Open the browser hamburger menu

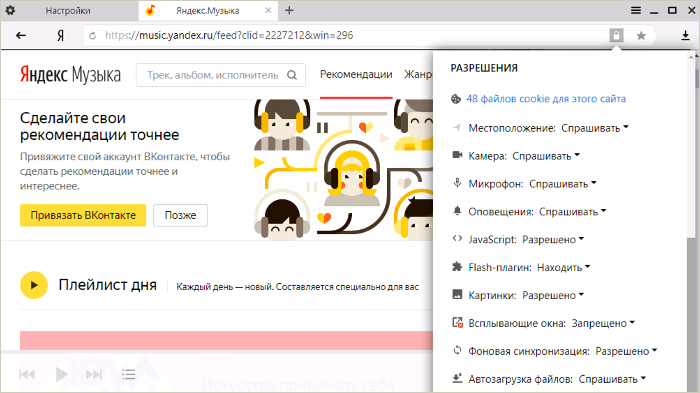[636, 10]
